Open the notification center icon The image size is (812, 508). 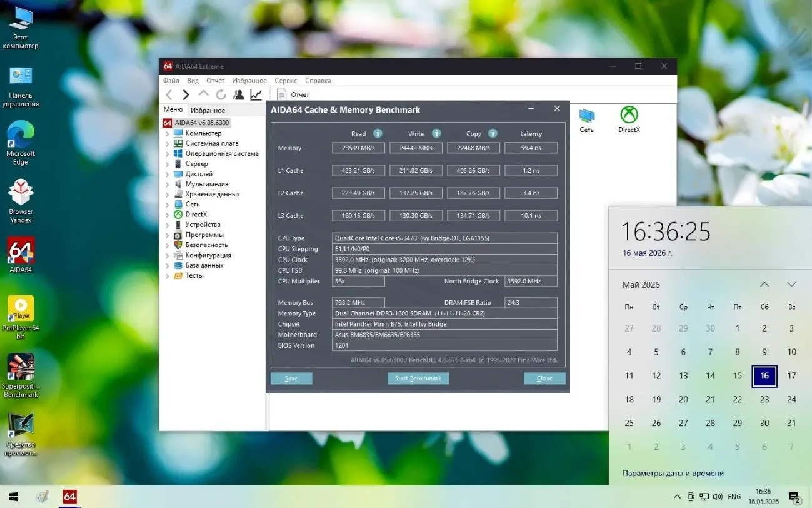click(x=794, y=497)
